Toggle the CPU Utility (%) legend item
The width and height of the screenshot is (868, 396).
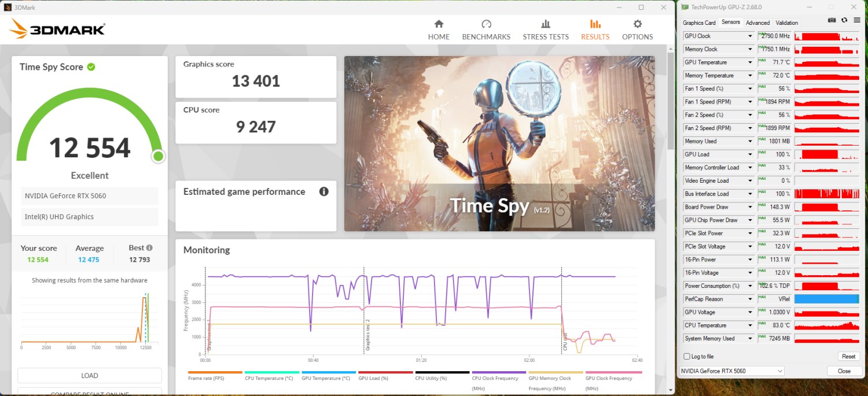pyautogui.click(x=442, y=376)
